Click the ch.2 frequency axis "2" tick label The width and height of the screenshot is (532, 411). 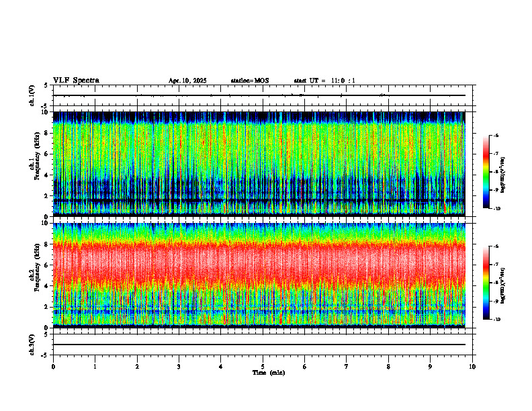47,307
